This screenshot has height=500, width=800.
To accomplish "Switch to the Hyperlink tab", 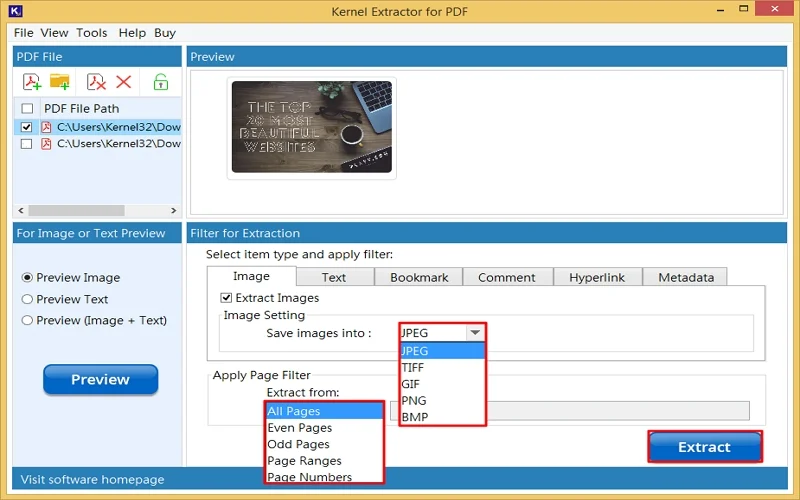I will pyautogui.click(x=597, y=277).
